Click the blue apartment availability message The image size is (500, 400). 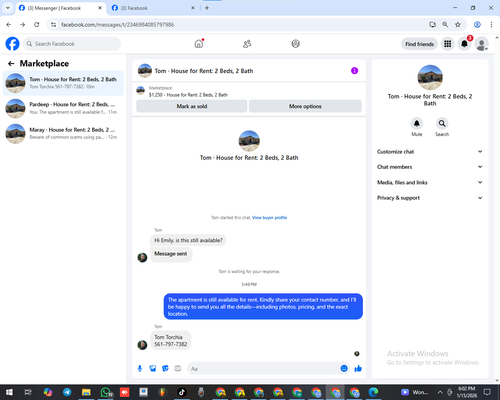pos(263,306)
